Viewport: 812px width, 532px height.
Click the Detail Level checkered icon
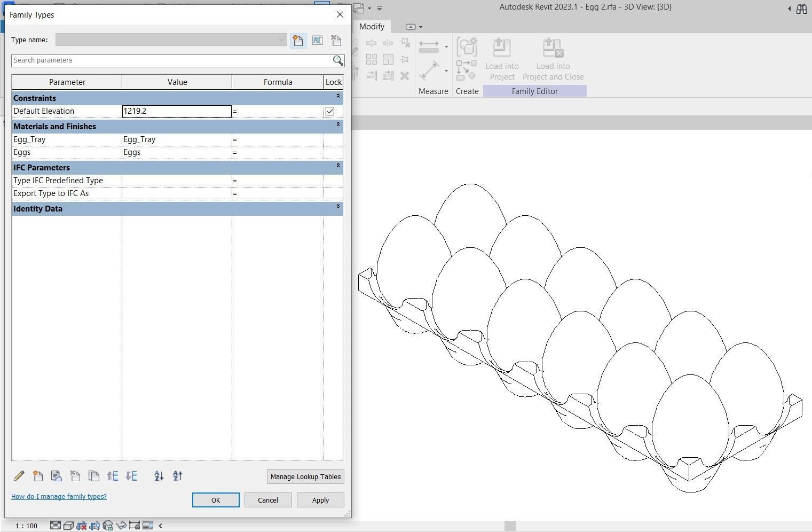click(56, 526)
